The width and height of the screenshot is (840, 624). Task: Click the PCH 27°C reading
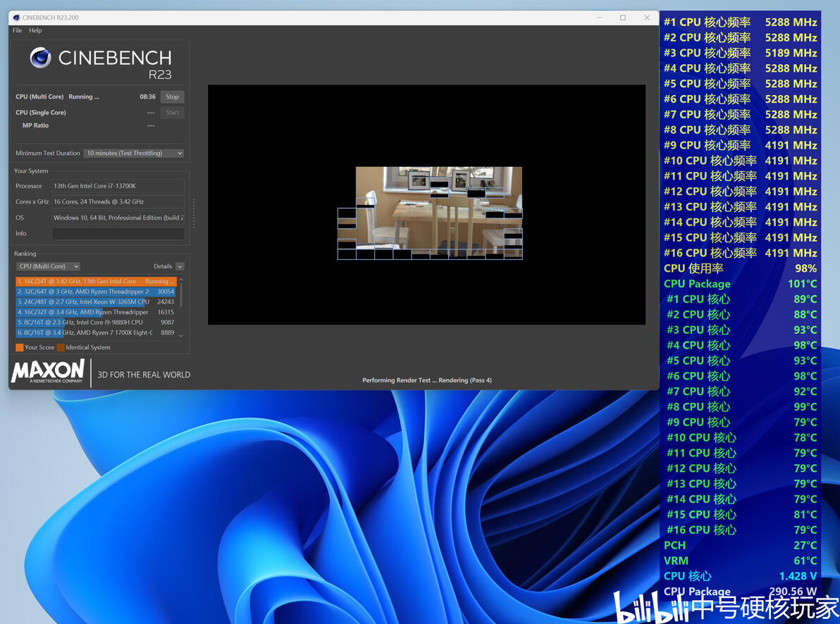[805, 545]
